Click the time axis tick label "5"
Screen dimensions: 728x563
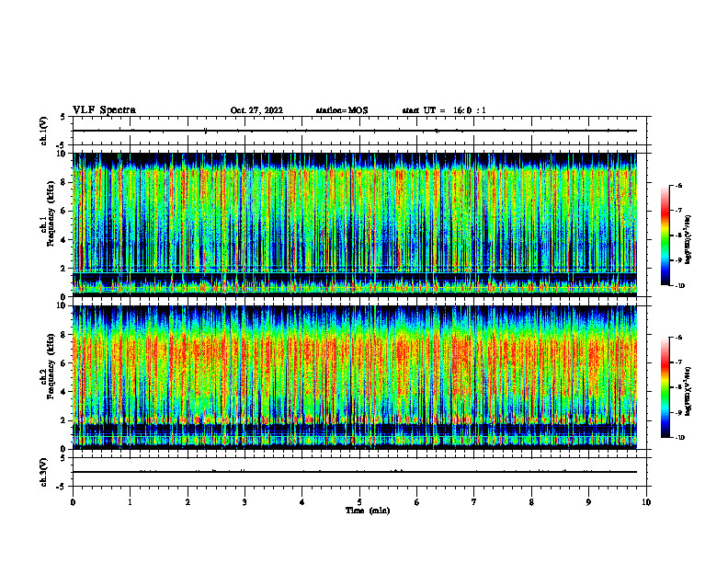(359, 502)
